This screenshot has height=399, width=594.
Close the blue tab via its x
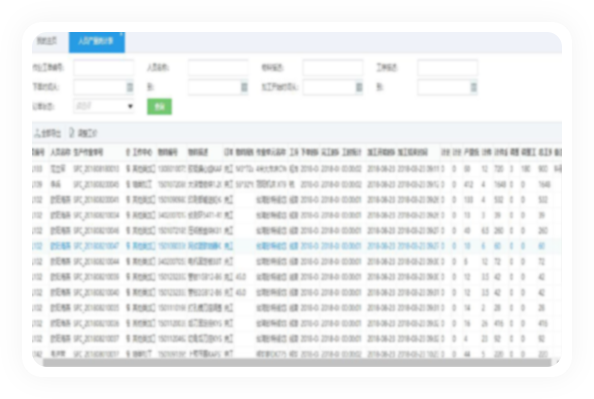[121, 34]
